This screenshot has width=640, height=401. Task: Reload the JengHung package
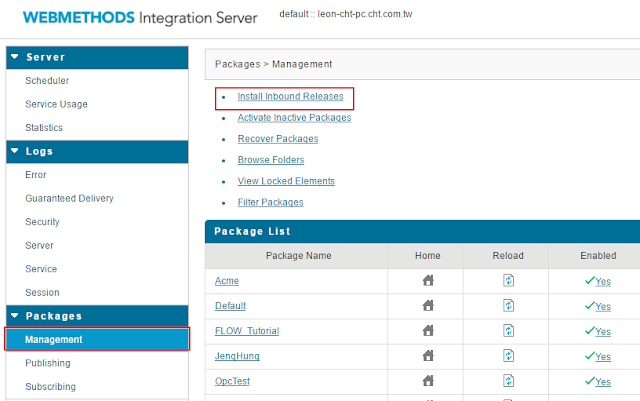point(508,356)
